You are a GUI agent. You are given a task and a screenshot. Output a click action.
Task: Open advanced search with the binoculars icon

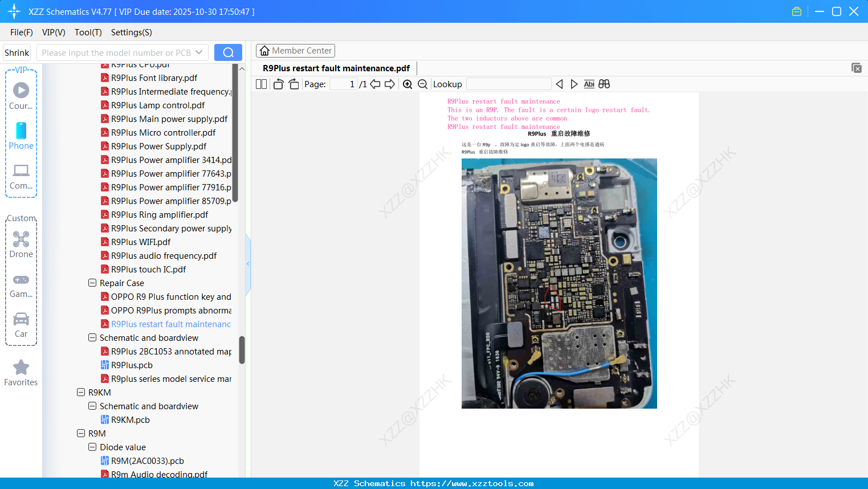604,84
